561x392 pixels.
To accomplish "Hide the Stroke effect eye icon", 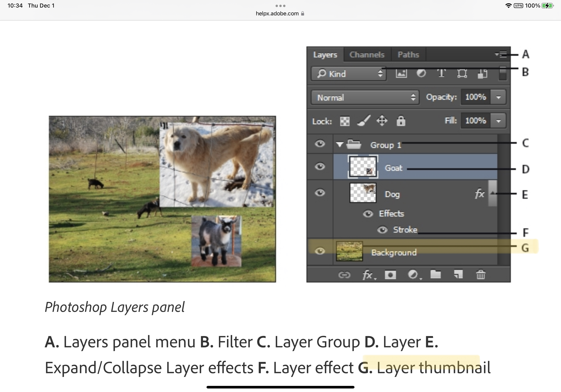I will point(382,230).
